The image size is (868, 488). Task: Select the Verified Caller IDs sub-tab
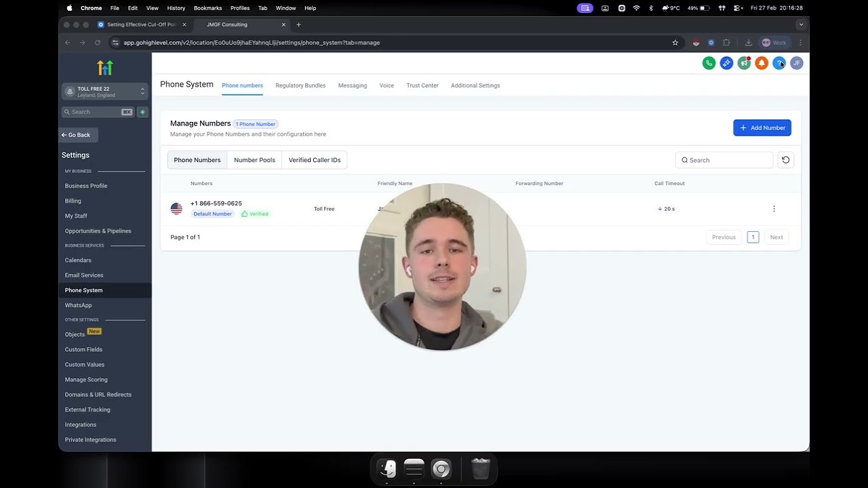(315, 160)
